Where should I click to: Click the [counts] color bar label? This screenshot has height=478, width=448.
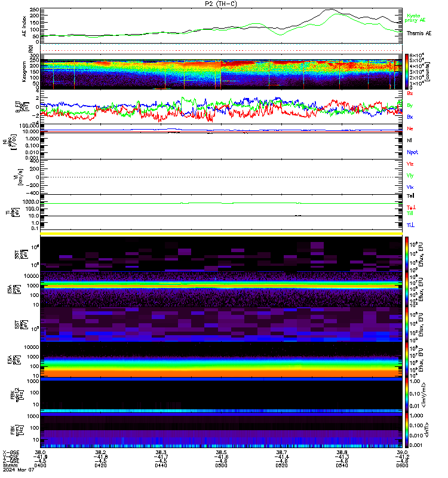click(x=428, y=72)
